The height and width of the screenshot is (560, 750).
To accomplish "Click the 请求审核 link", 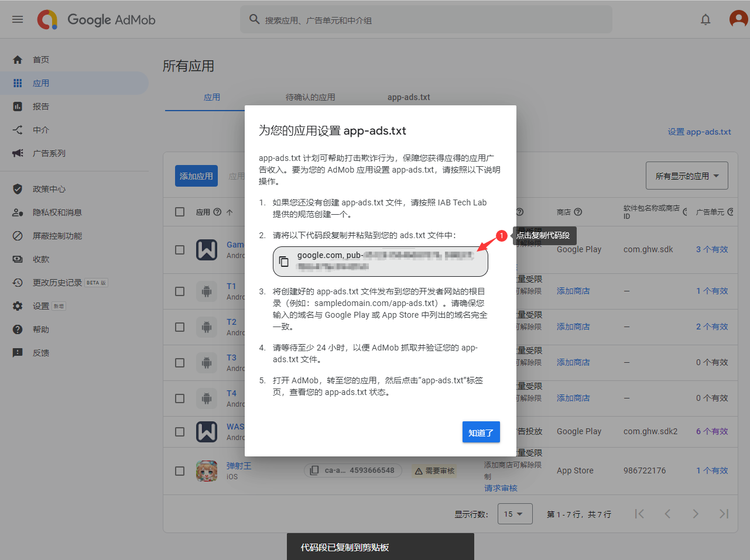I will [501, 488].
